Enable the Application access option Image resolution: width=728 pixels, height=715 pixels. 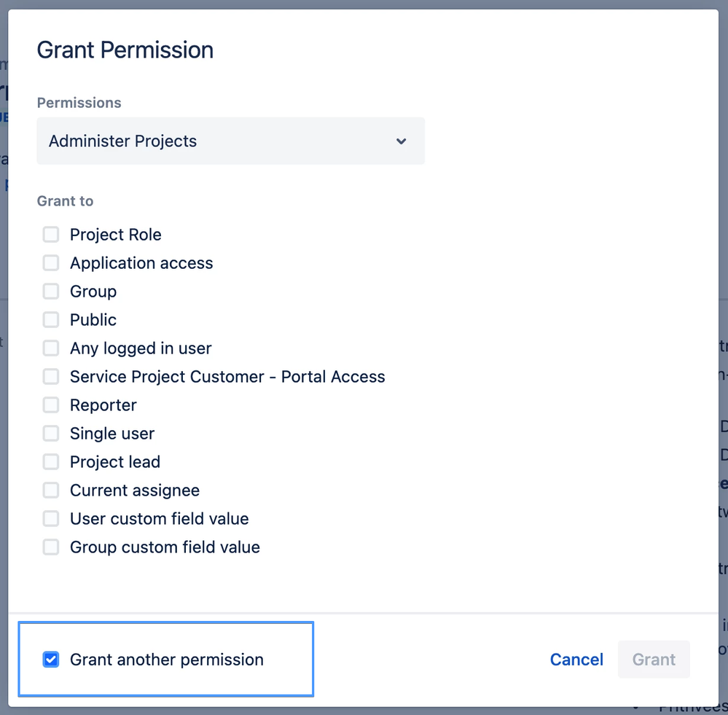pos(50,262)
